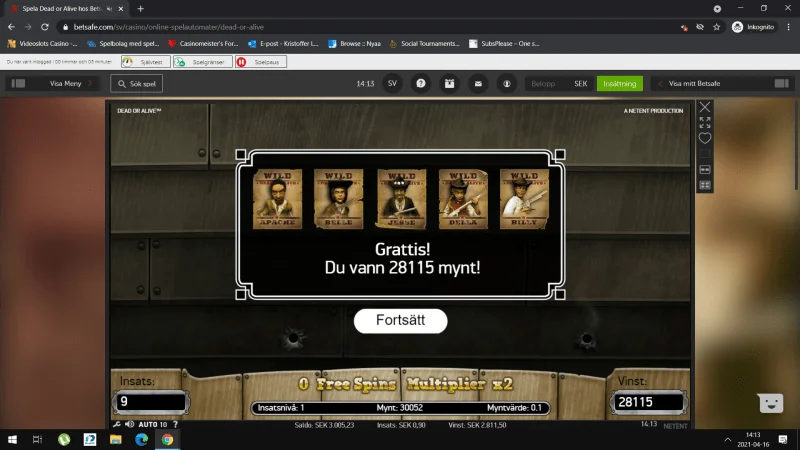Click the Mynt: 30052 text

[x=399, y=408]
